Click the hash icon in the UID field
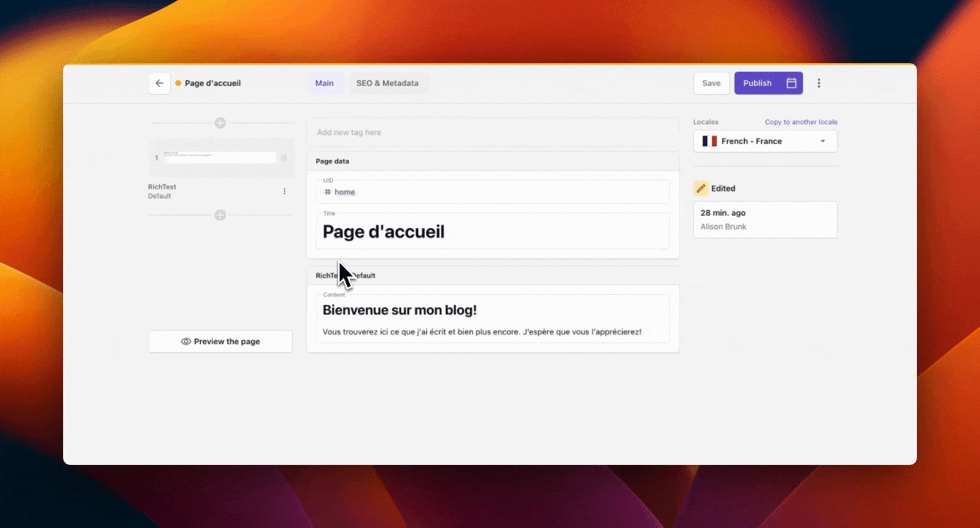The image size is (980, 528). pyautogui.click(x=329, y=191)
